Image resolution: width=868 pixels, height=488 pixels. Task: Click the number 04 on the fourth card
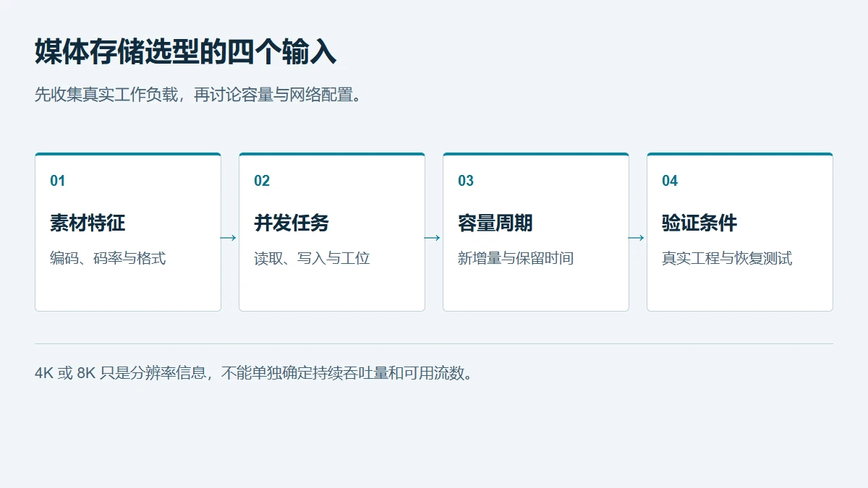click(670, 181)
